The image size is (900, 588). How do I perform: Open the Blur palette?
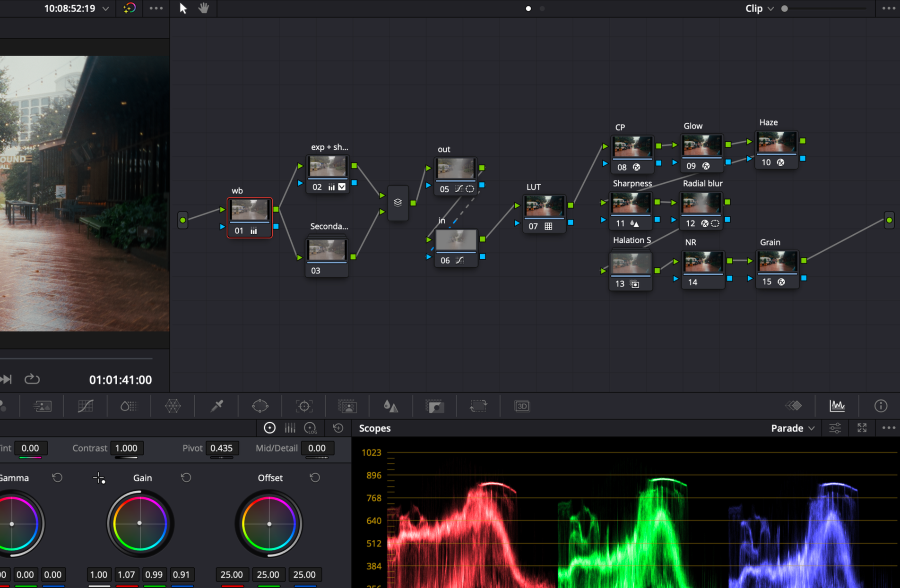coord(391,406)
